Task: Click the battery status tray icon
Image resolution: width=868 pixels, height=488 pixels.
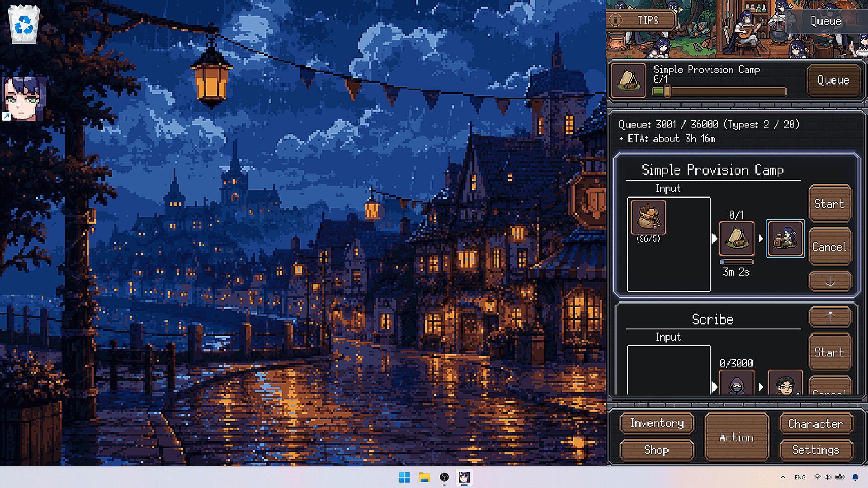Action: (x=840, y=477)
